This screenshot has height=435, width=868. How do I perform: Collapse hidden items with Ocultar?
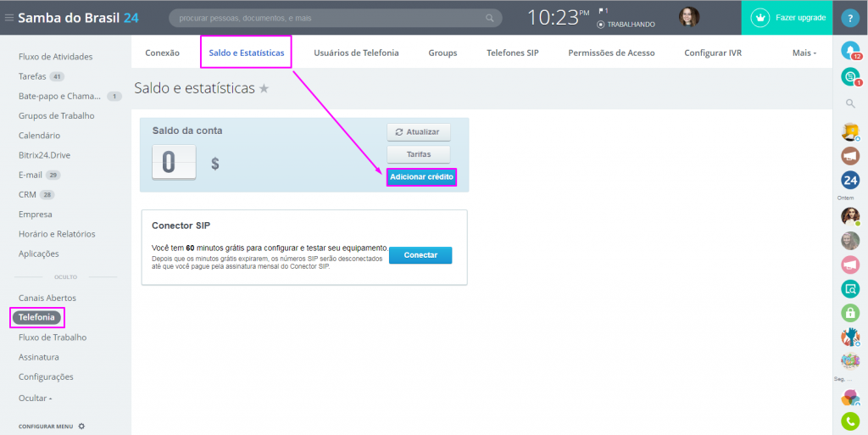point(35,398)
